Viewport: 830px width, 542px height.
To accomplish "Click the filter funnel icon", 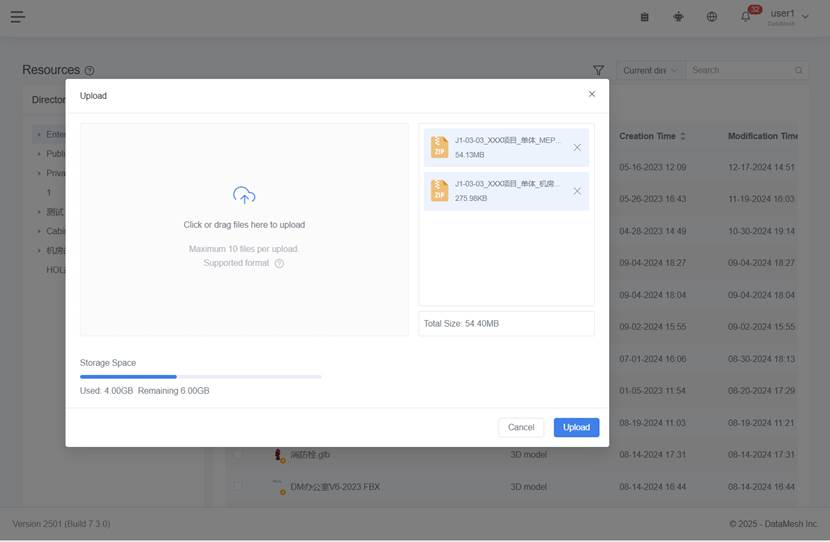I will click(598, 71).
